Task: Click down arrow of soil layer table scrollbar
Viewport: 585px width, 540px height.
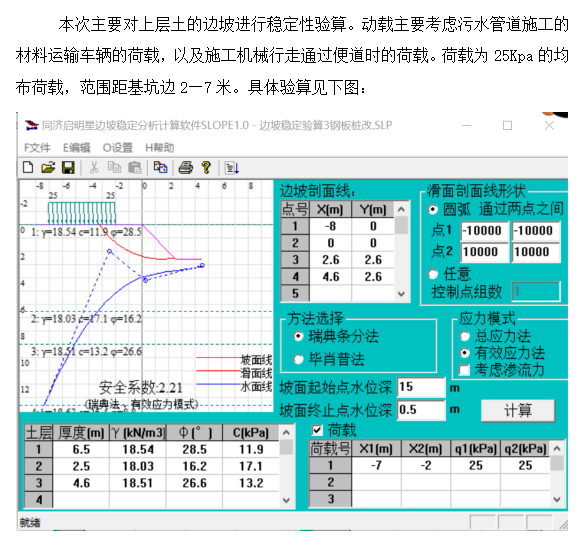Action: [x=286, y=500]
